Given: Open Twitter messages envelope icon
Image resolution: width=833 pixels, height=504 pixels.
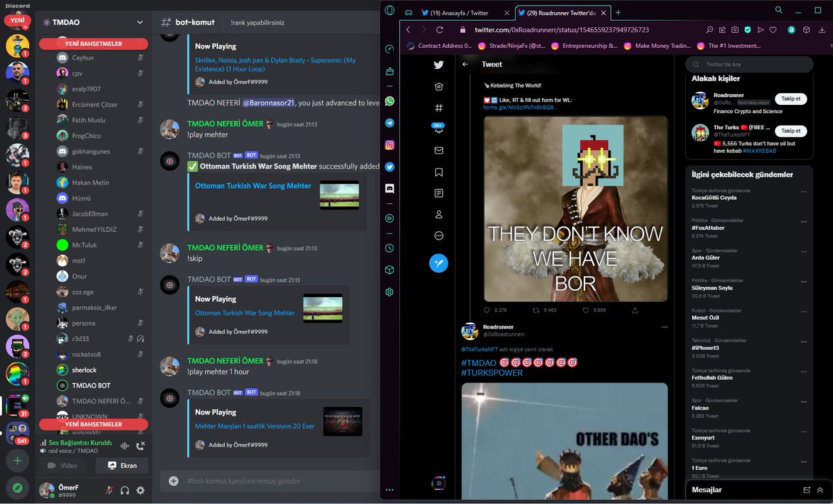Looking at the screenshot, I should [x=439, y=151].
